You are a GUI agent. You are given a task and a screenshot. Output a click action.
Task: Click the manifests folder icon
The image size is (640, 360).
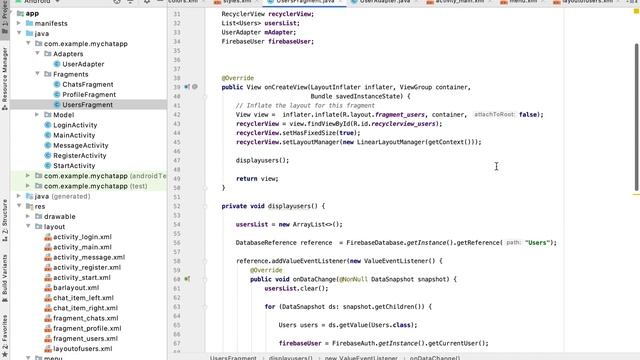[29, 23]
